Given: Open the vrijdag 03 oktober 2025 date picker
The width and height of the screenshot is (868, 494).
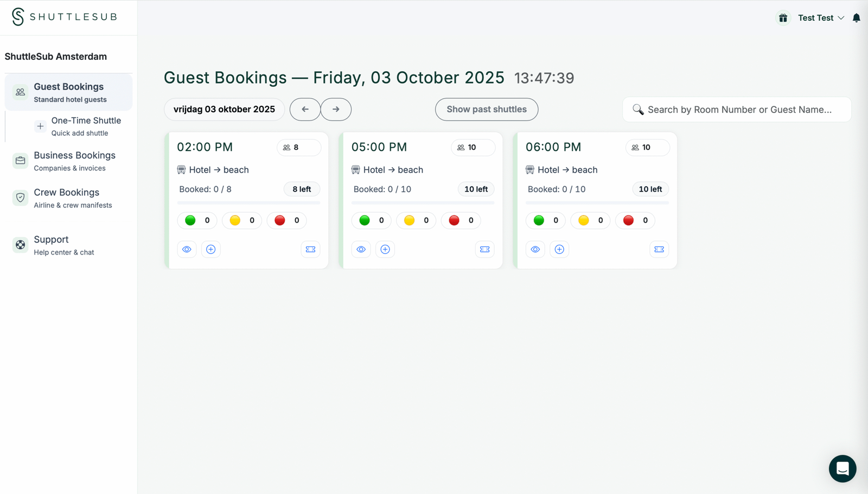Looking at the screenshot, I should pos(224,109).
